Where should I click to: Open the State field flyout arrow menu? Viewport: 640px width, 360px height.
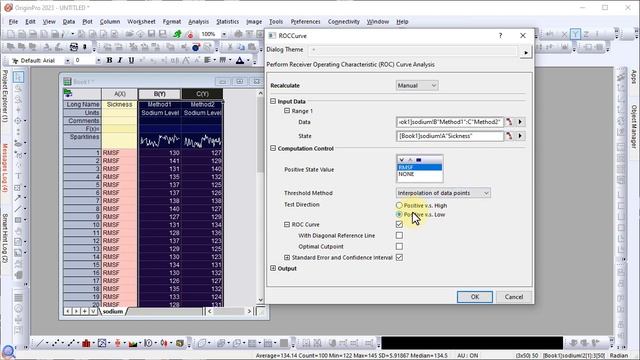click(x=520, y=136)
